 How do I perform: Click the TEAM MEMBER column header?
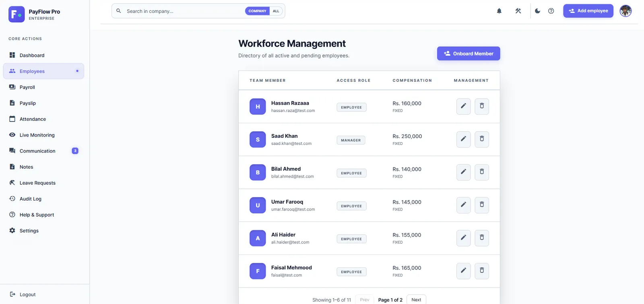[268, 81]
